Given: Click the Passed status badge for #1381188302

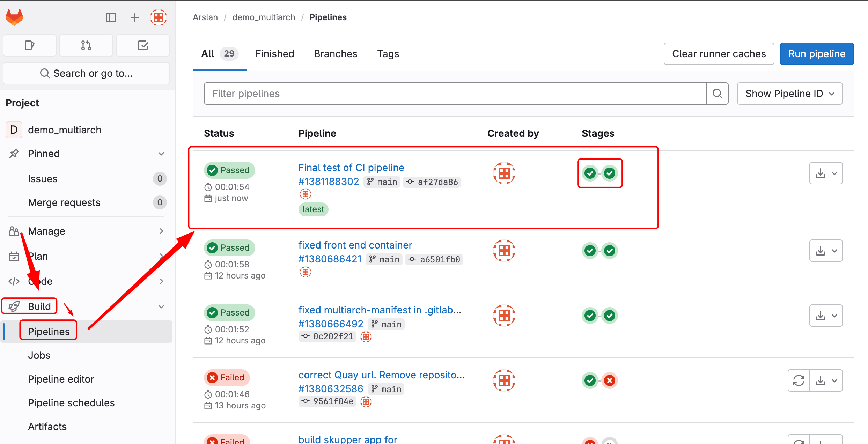Looking at the screenshot, I should pyautogui.click(x=229, y=170).
